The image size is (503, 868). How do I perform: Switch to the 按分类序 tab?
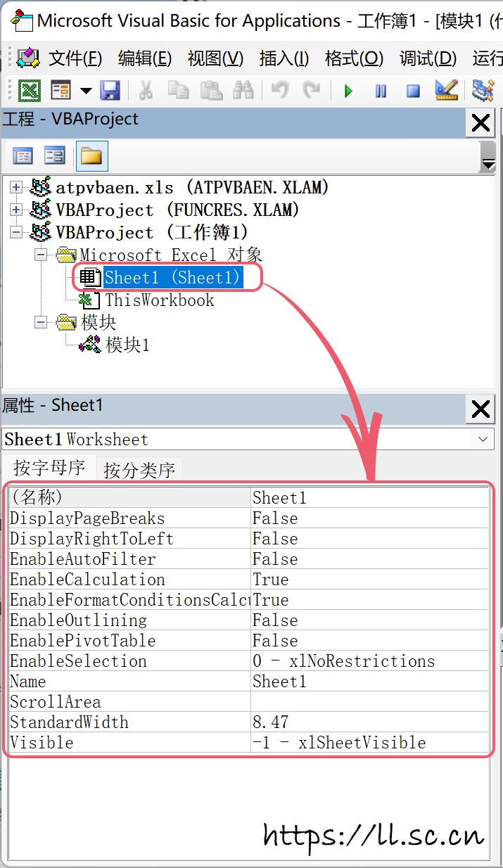point(139,470)
